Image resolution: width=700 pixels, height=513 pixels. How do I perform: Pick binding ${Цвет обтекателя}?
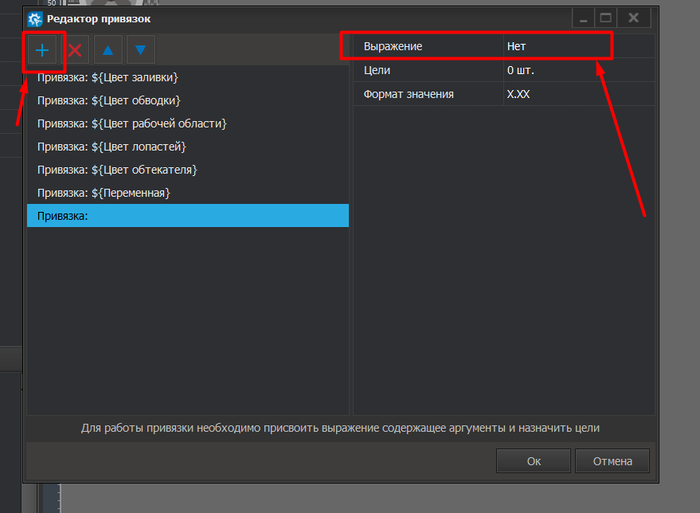tap(117, 169)
